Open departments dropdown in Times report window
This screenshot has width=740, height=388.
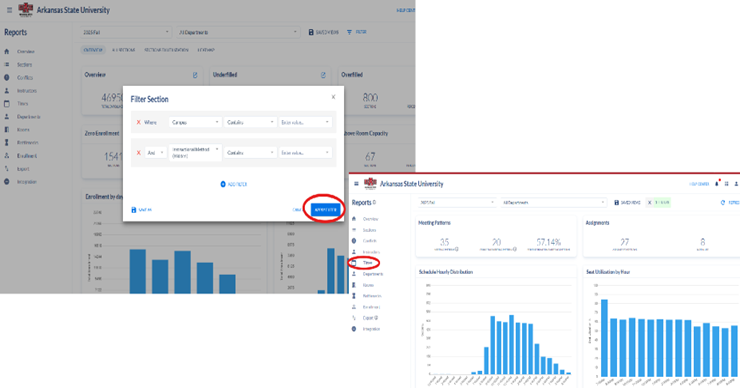coord(553,202)
